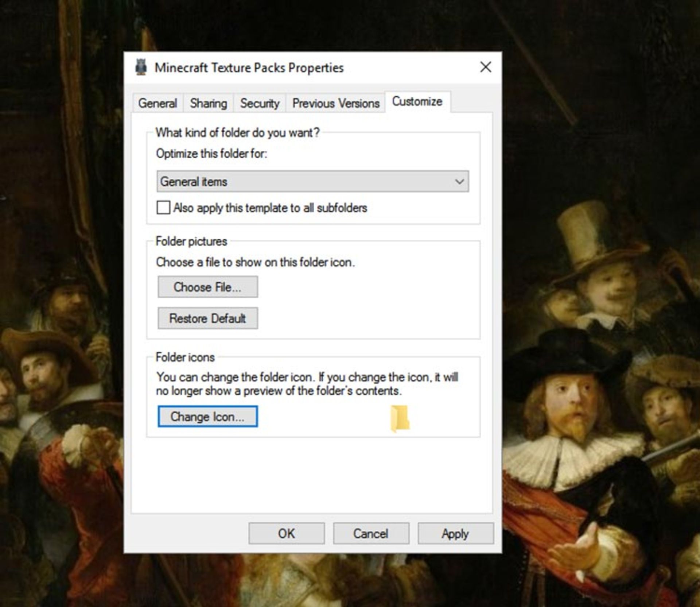Click the 'What kind of folder do you want?' heading

(x=237, y=132)
